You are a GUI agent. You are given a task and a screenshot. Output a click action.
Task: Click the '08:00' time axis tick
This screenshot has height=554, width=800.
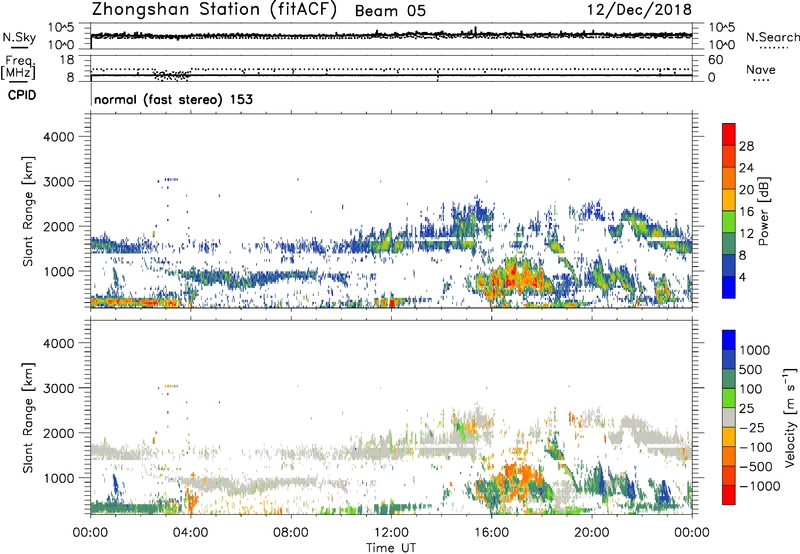[x=291, y=533]
